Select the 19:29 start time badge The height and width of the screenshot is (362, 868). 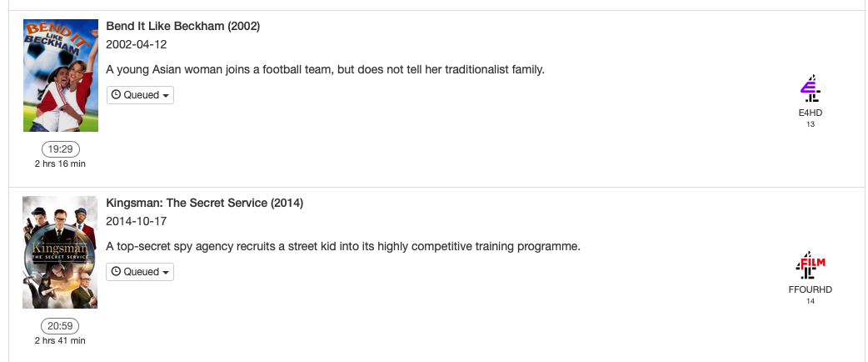[x=60, y=149]
